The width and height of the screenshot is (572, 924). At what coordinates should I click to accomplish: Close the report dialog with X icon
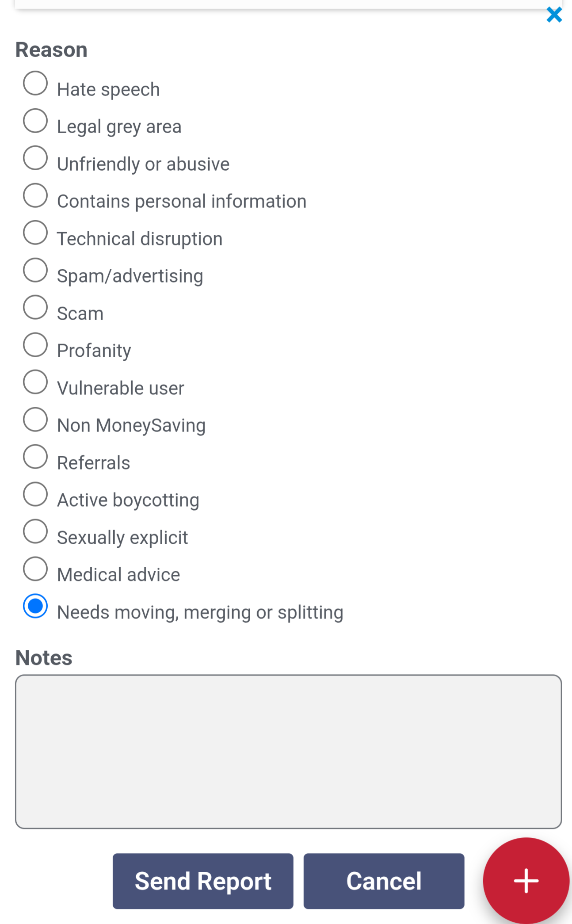(554, 15)
